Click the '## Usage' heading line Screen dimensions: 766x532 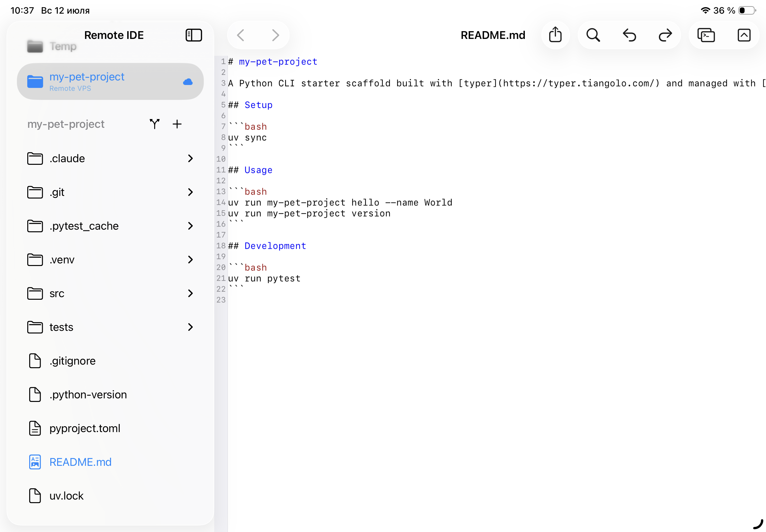point(250,170)
